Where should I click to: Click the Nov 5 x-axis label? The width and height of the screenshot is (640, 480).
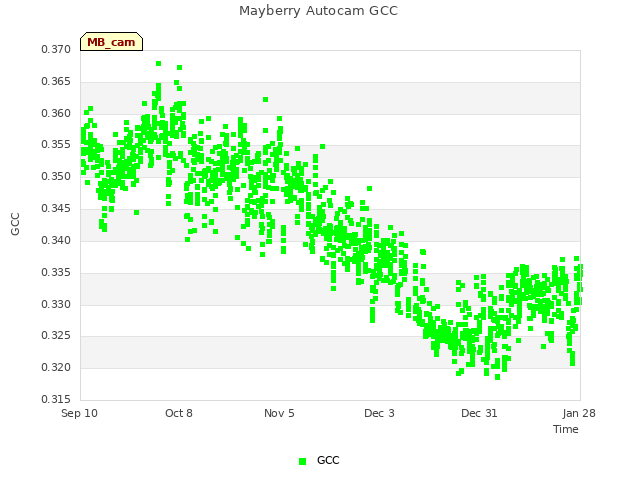(279, 413)
